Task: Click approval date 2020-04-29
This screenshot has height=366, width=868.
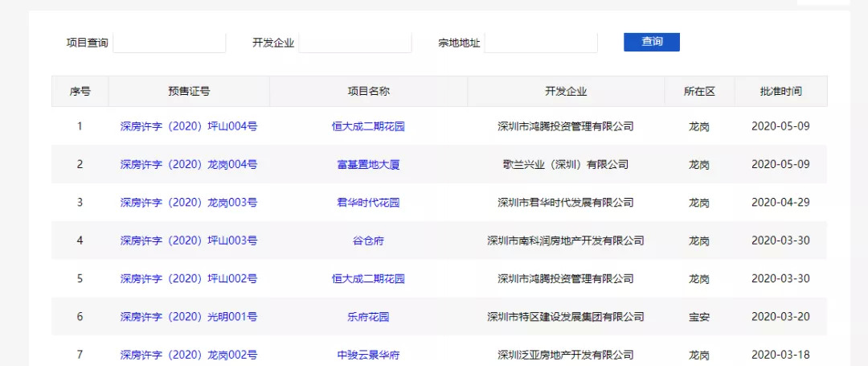Action: (x=780, y=203)
